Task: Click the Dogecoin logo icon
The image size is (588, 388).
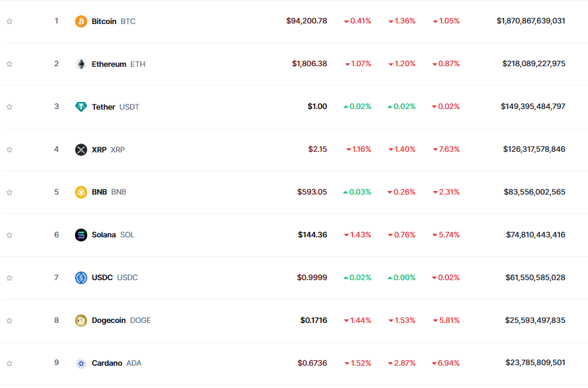Action: pyautogui.click(x=81, y=321)
